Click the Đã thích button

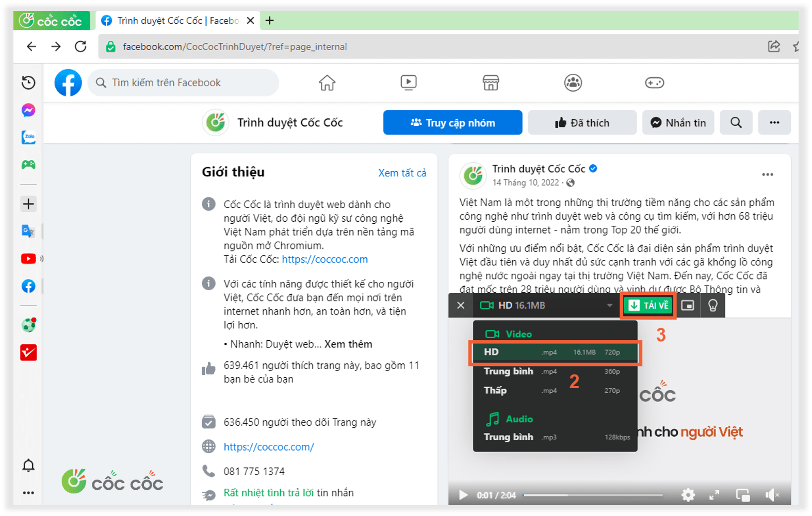coord(582,123)
